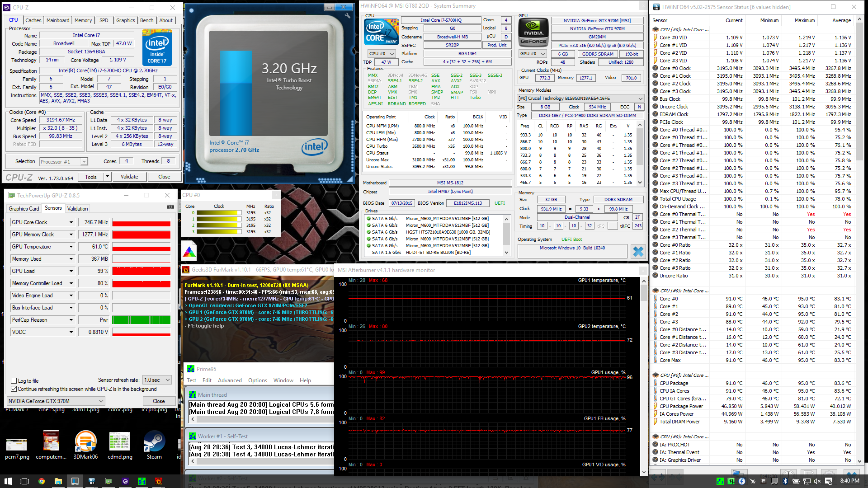The width and height of the screenshot is (868, 488).
Task: Click the Close button in CPU-Z
Action: (164, 177)
